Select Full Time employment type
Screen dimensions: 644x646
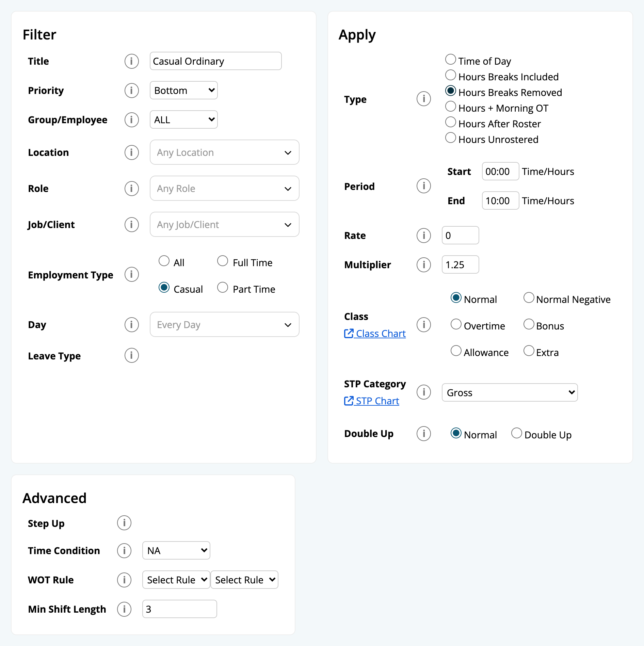(x=223, y=261)
